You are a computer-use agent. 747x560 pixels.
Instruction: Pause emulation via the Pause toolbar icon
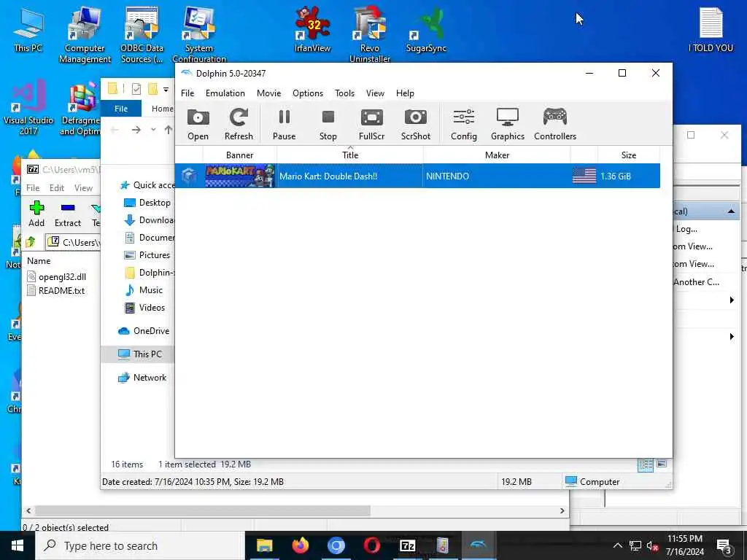pos(284,124)
